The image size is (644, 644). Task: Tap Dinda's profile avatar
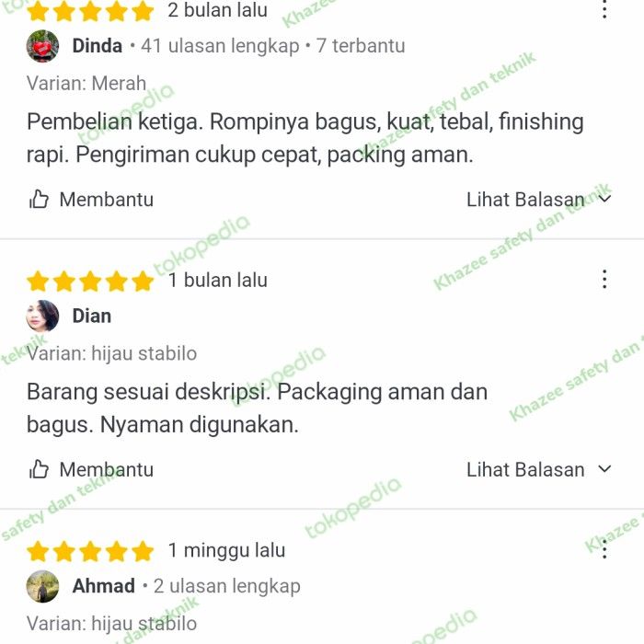point(42,46)
